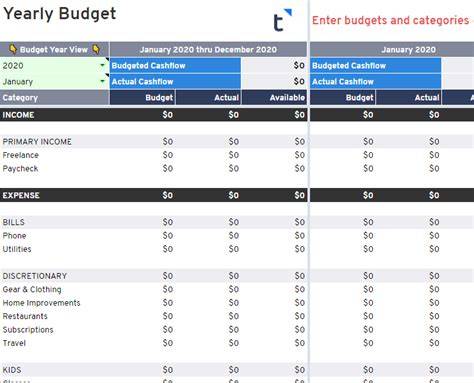This screenshot has height=383, width=474.
Task: Select the January month cell
Action: pos(54,81)
